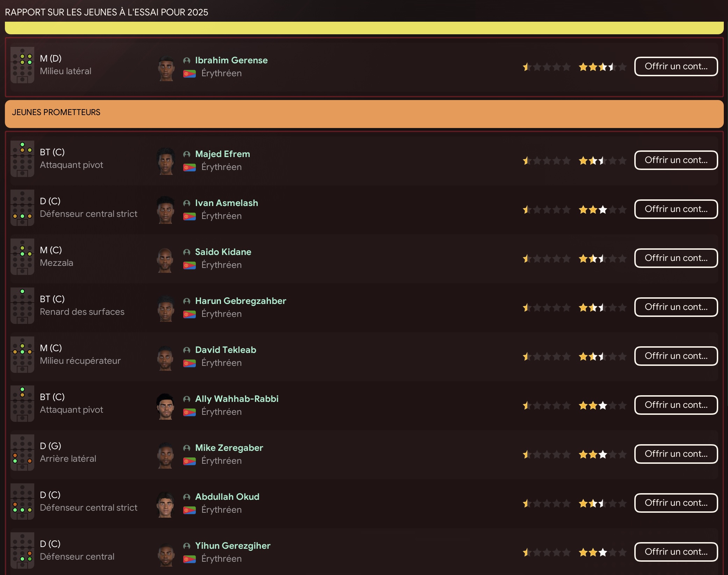Click person icon next to Harun Gebregzahber
The width and height of the screenshot is (728, 575).
(187, 301)
